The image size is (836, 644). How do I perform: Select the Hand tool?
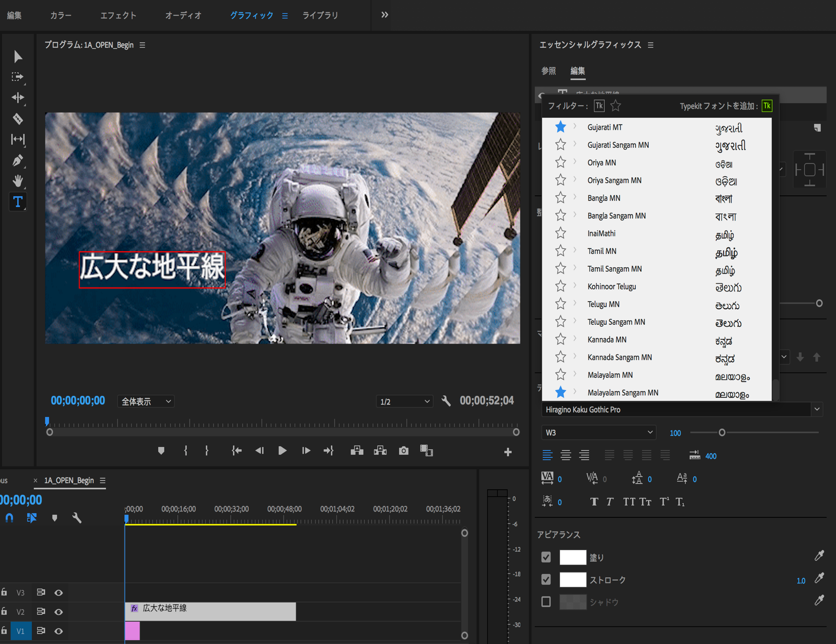18,181
